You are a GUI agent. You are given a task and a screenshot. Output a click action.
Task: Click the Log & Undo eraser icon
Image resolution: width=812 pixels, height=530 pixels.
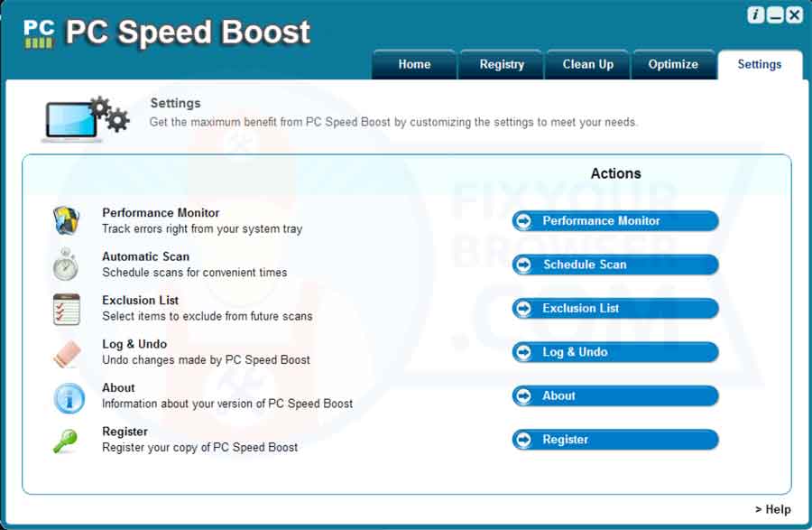pyautogui.click(x=68, y=354)
